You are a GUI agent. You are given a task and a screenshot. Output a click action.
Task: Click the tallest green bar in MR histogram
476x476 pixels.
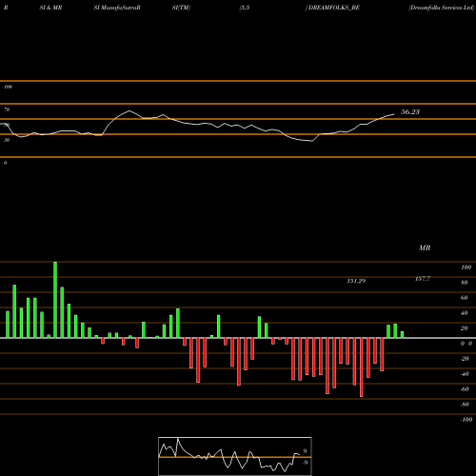pos(55,300)
